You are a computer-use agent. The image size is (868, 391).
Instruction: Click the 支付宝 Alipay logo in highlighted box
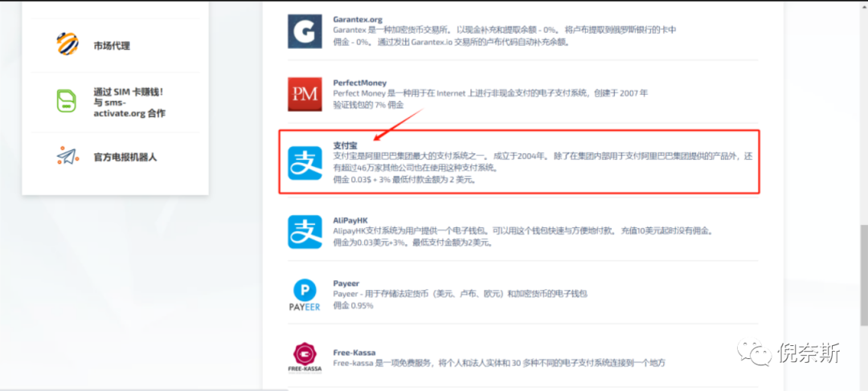pyautogui.click(x=305, y=163)
